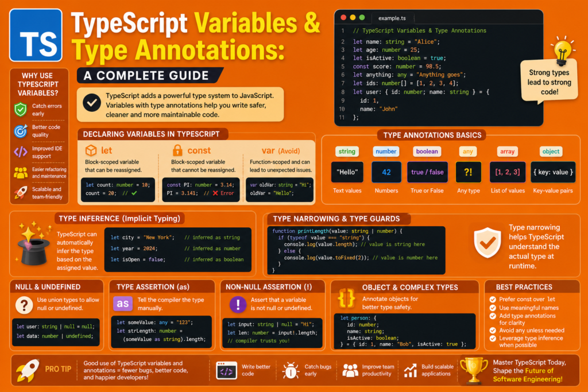
Task: Click the cube icon beside let
Action: [91, 150]
